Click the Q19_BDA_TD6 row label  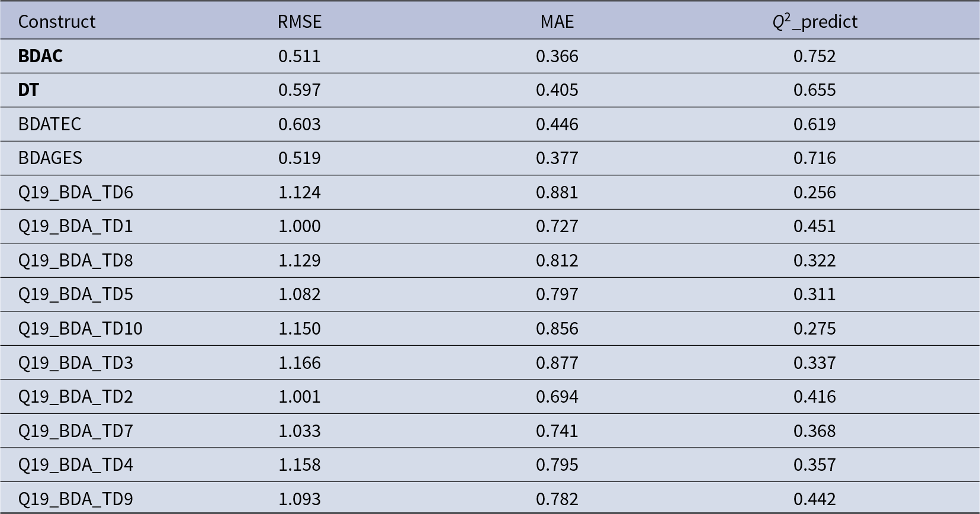[x=76, y=192]
